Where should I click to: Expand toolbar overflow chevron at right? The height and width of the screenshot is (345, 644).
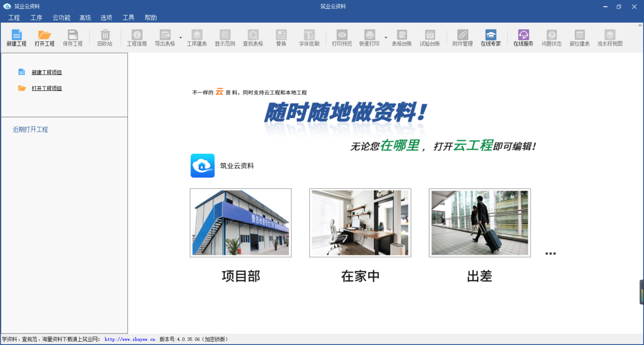640,25
